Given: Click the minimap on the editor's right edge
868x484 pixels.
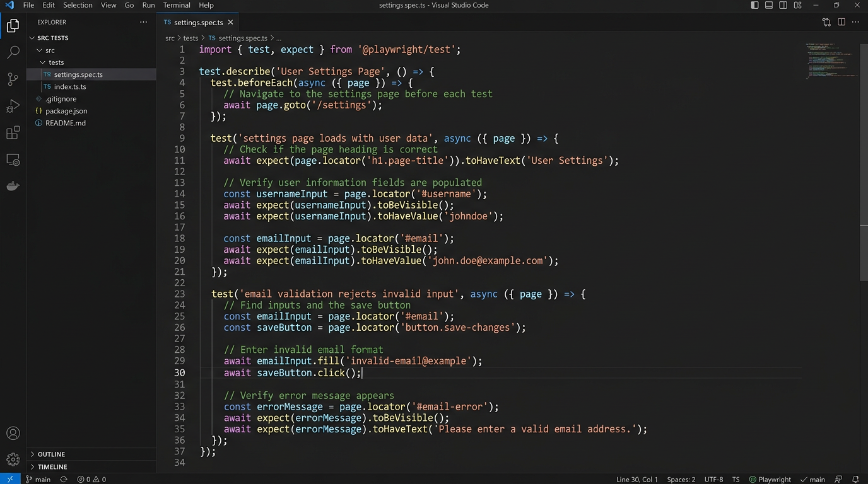Looking at the screenshot, I should [x=830, y=63].
